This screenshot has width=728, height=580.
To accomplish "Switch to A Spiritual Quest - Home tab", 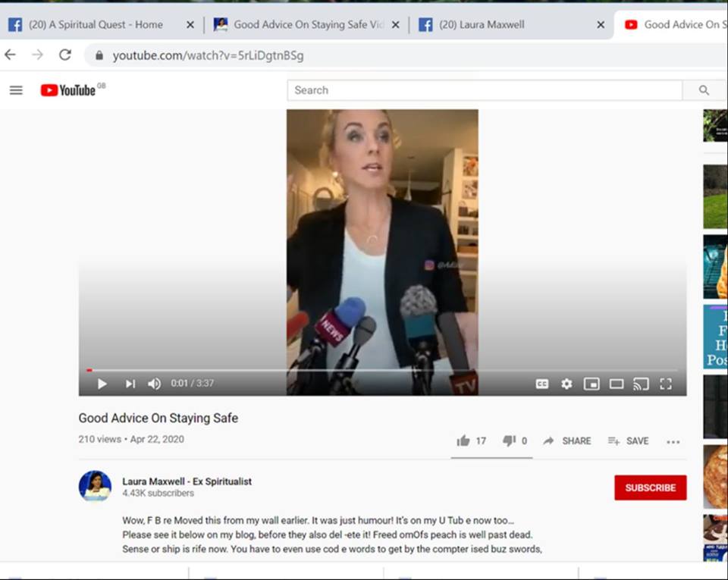I will pos(96,24).
